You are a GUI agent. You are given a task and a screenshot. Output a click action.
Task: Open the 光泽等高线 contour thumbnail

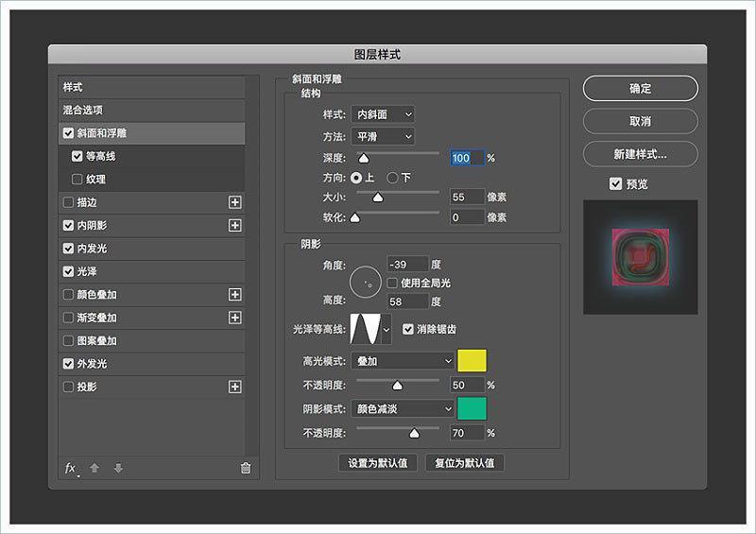[366, 329]
